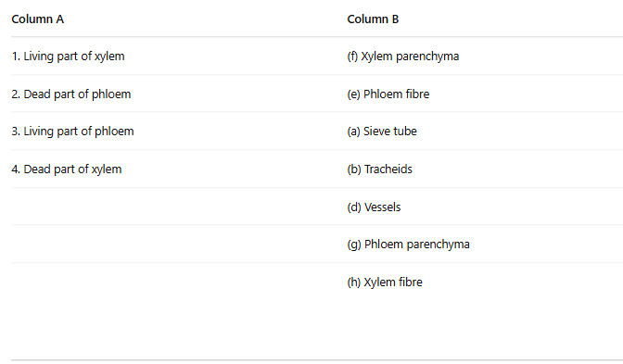Image resolution: width=623 pixels, height=364 pixels.
Task: Click the '(g)' label in Column B
Action: (354, 245)
